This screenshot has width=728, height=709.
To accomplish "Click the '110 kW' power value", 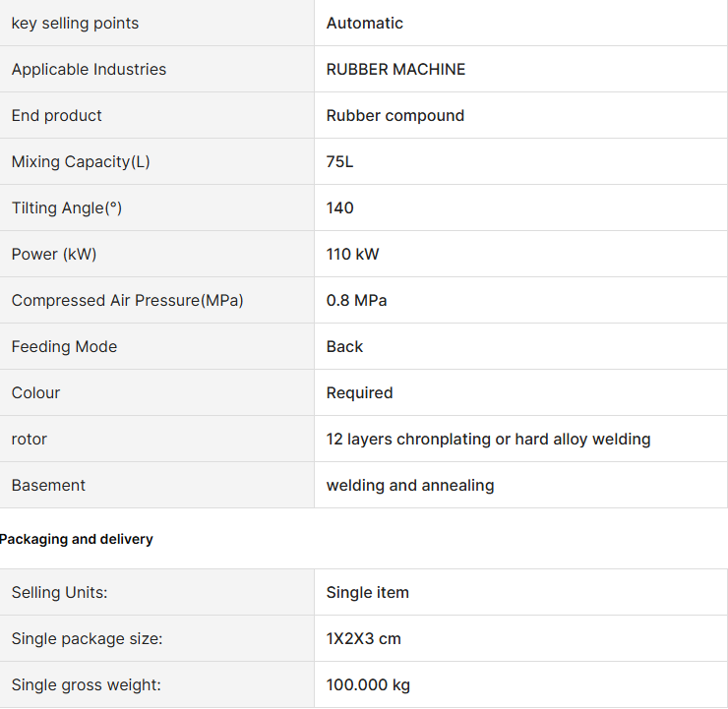I will 352,255.
